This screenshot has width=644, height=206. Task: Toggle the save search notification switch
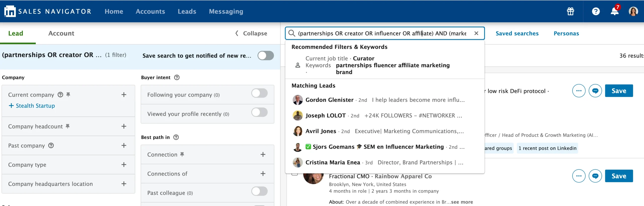(x=266, y=56)
